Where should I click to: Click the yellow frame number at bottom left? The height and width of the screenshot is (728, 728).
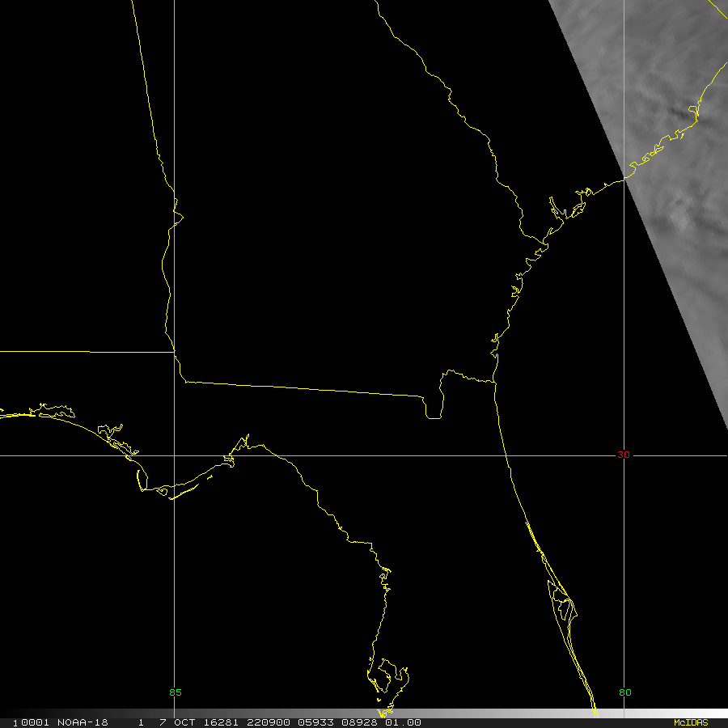15,722
